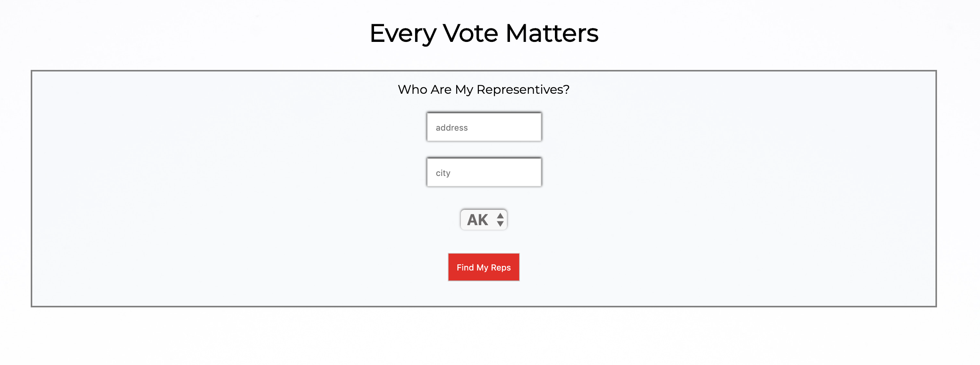Screen dimensions: 980x365
Task: Click the address input field
Action: (484, 127)
